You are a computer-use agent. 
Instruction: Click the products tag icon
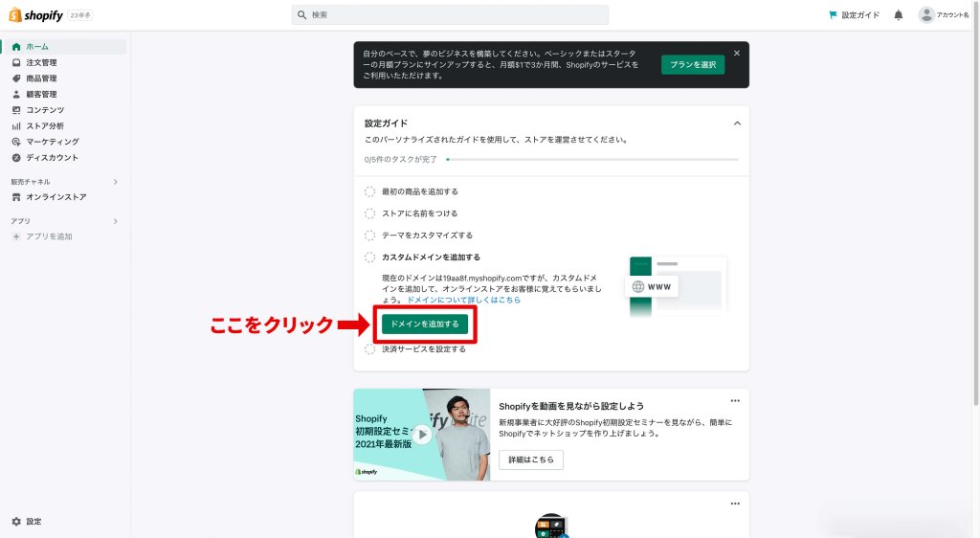tap(16, 78)
